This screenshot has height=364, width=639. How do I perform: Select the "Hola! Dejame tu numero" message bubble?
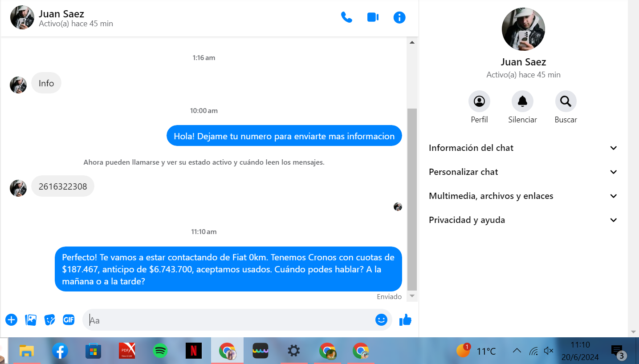coord(284,136)
